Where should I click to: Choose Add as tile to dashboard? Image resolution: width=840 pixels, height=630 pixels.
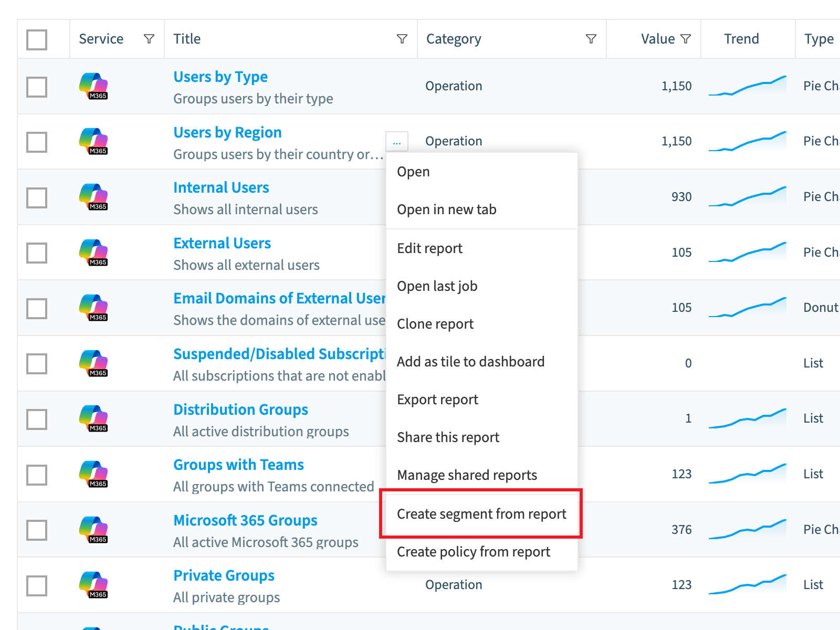tap(482, 362)
